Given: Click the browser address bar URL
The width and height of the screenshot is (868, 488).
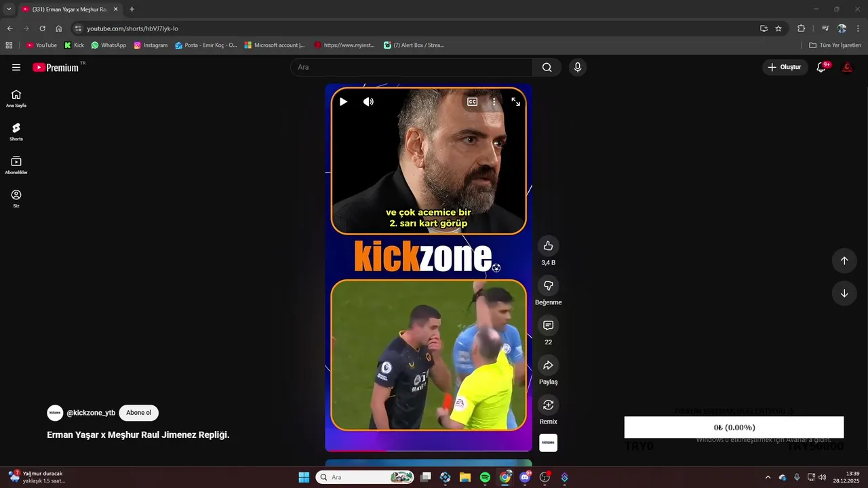Looking at the screenshot, I should pos(132,28).
